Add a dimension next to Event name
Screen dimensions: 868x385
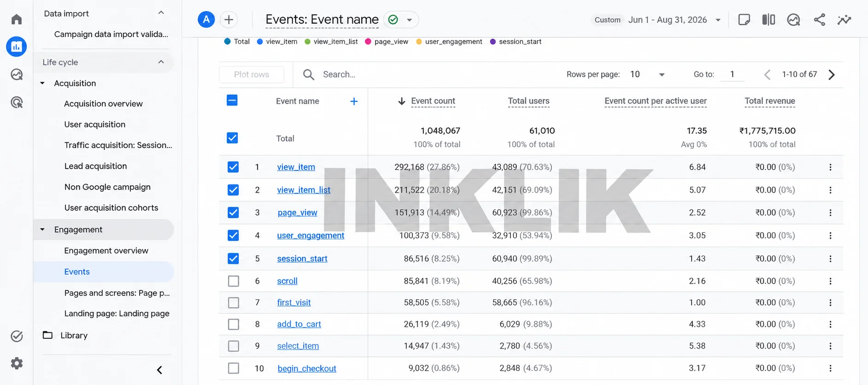pyautogui.click(x=354, y=101)
